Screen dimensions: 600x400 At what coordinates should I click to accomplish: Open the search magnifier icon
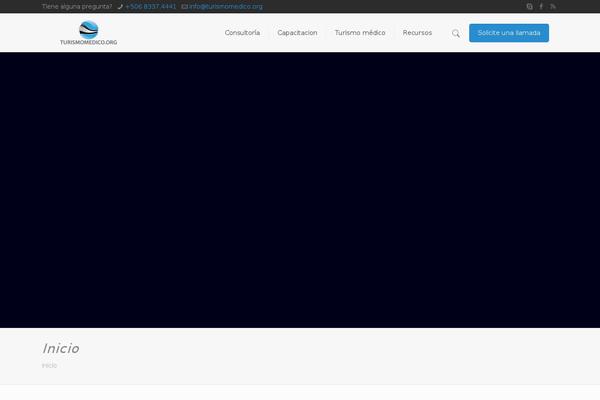tap(456, 33)
